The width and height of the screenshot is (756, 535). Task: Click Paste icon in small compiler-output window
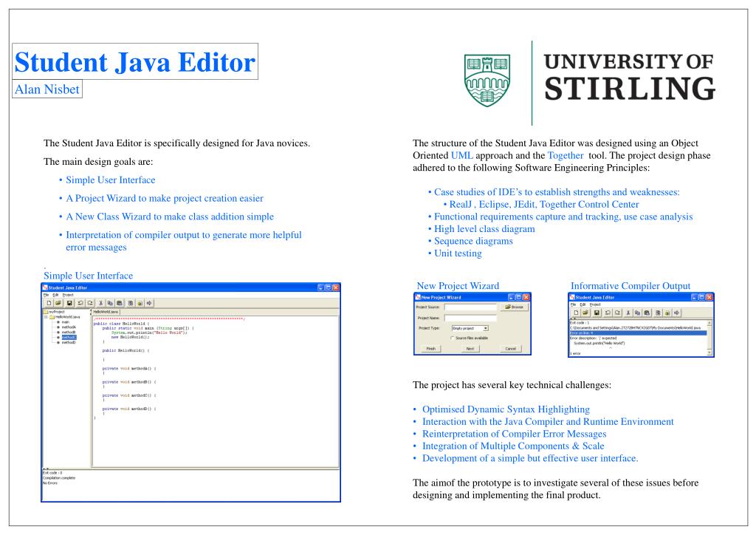pos(647,313)
